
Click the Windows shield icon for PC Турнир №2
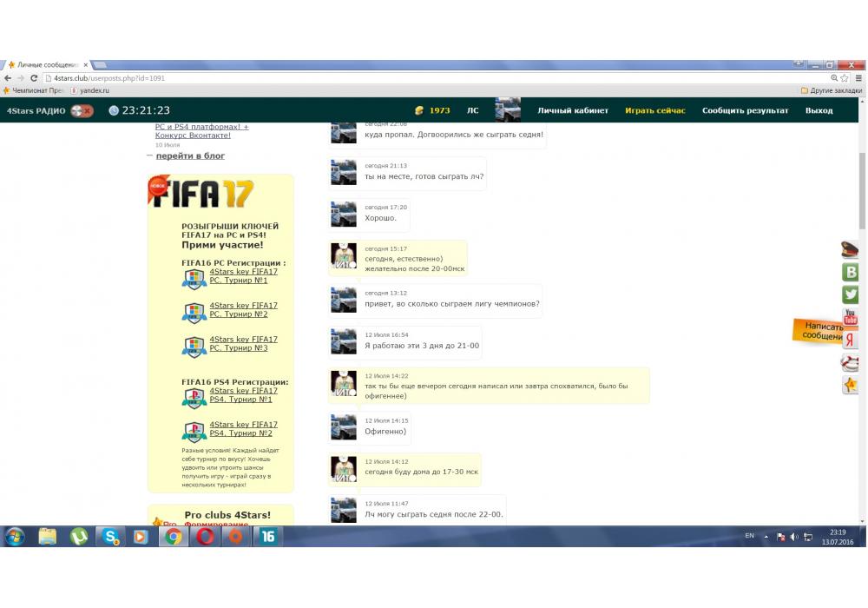point(194,313)
